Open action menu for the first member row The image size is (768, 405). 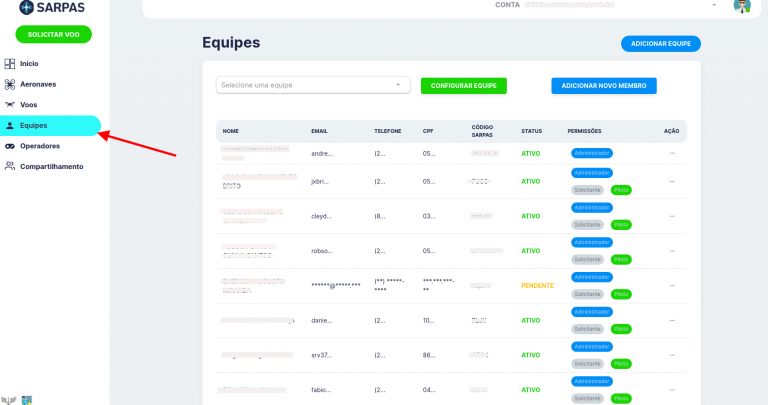[x=672, y=153]
